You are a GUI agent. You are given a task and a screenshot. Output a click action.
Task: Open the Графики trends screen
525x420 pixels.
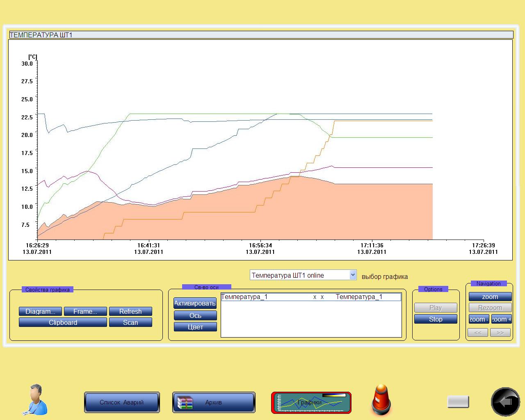[311, 402]
